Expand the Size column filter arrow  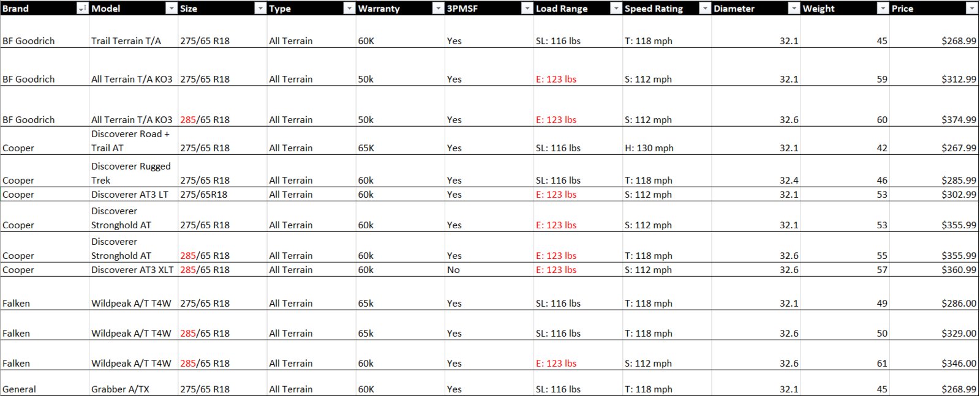260,9
